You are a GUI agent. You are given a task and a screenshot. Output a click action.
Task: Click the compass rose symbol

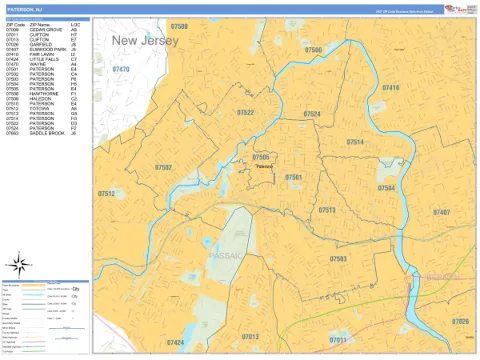click(x=19, y=265)
